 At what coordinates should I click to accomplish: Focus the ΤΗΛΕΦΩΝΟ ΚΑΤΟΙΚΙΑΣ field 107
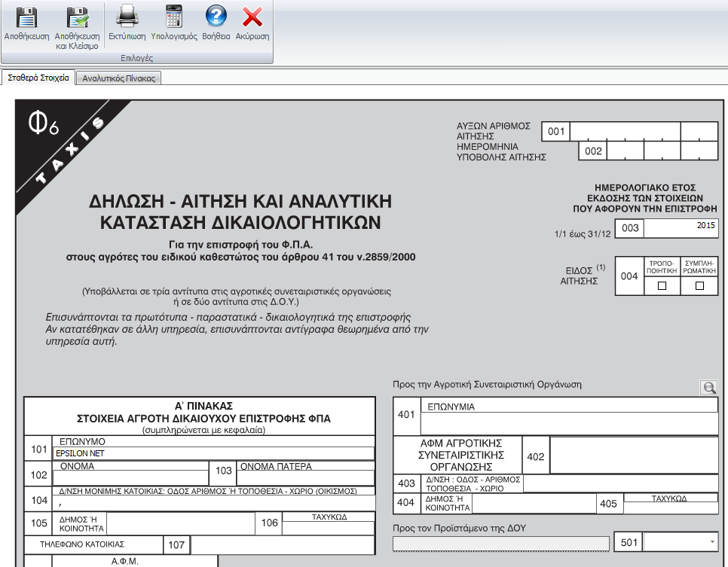[x=283, y=544]
